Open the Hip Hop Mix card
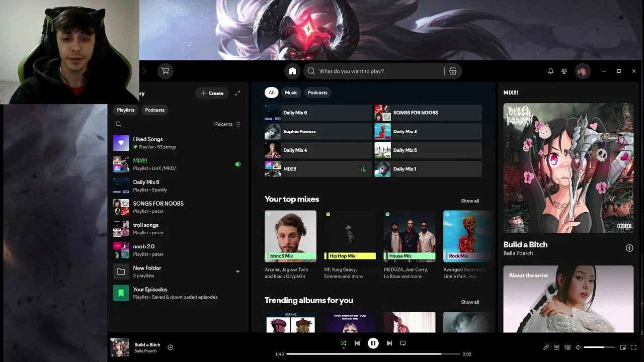Image resolution: width=644 pixels, height=362 pixels. 350,245
